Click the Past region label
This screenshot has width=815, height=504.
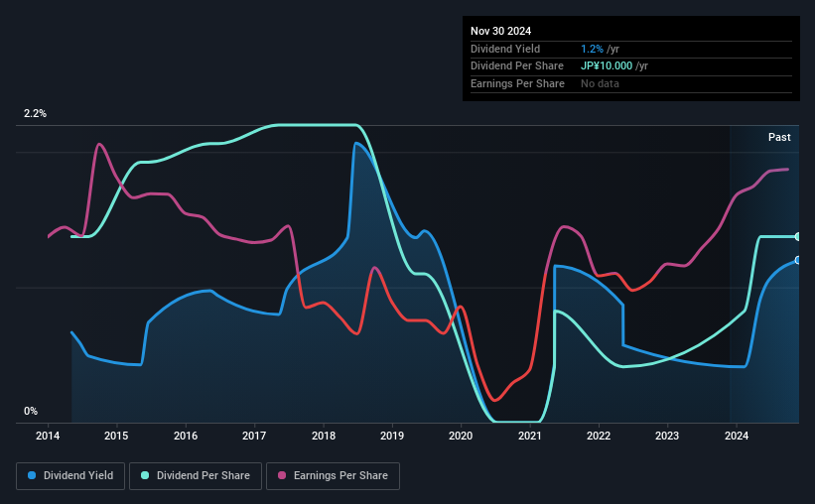coord(779,137)
